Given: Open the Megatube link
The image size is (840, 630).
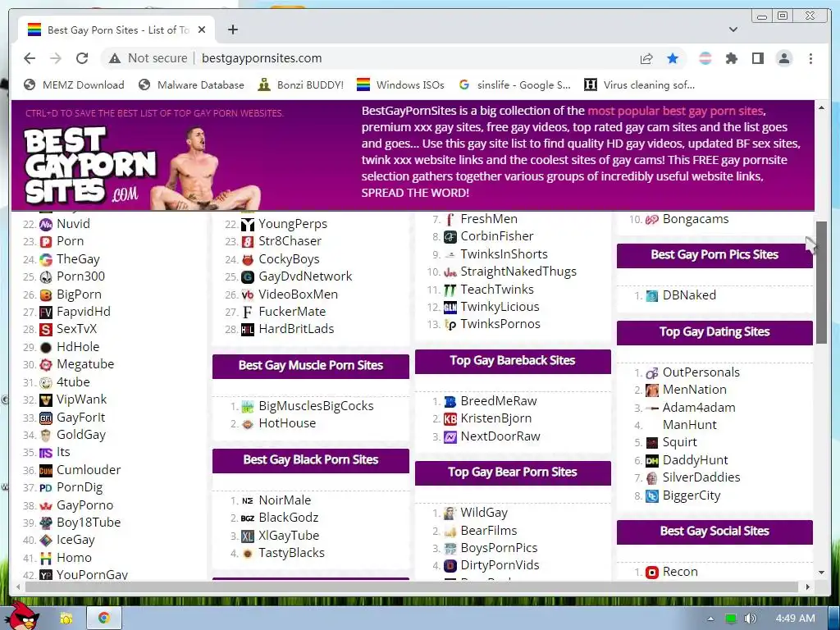Looking at the screenshot, I should click(85, 364).
